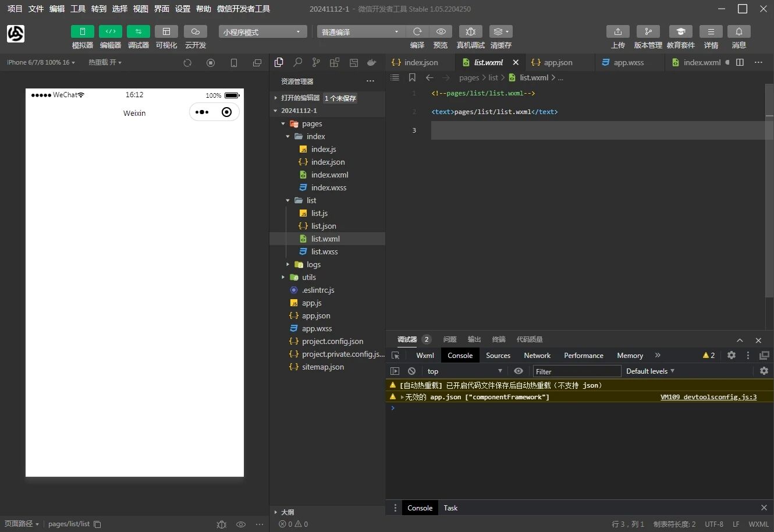774x532 pixels.
Task: Open the iPhone 6/7/8 device dropdown
Action: pos(41,62)
